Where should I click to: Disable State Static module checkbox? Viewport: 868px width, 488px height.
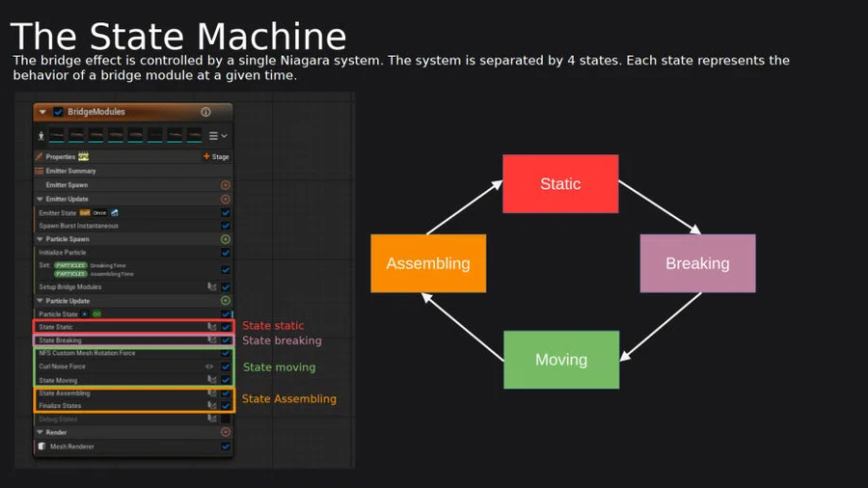pyautogui.click(x=226, y=327)
